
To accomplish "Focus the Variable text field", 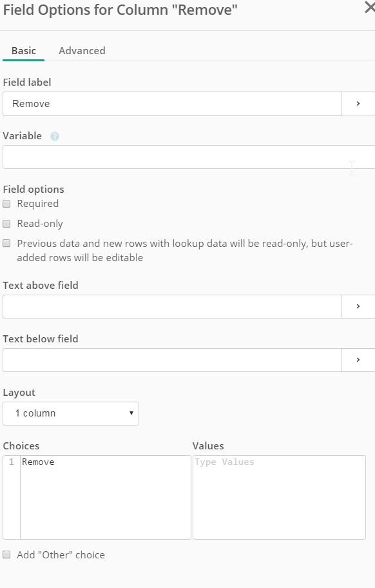I will tap(189, 157).
